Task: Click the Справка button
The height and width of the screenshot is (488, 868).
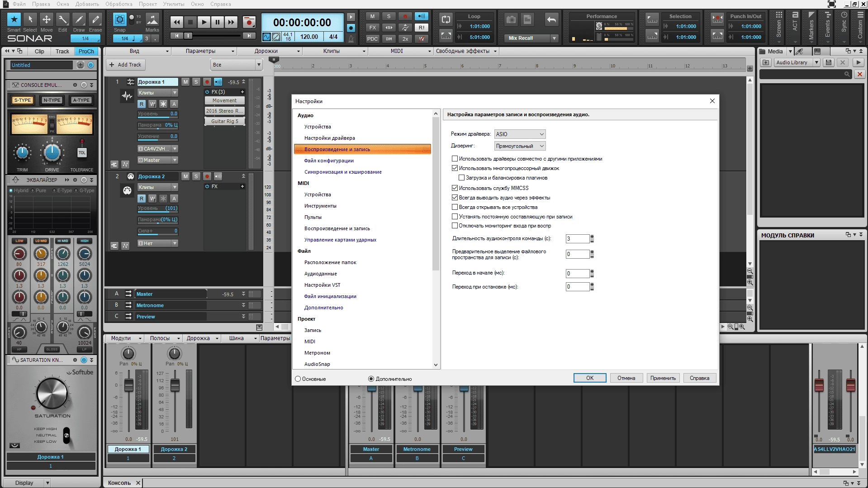Action: pos(700,378)
